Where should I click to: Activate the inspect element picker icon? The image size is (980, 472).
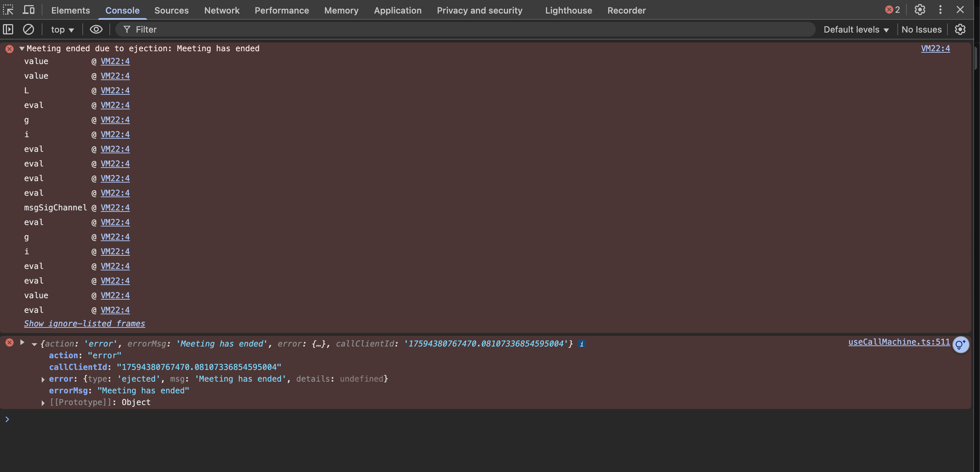[x=8, y=10]
